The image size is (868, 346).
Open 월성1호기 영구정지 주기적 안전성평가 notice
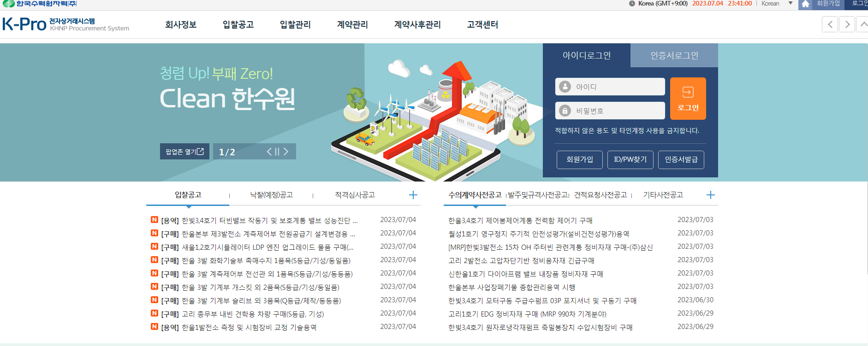coord(539,234)
